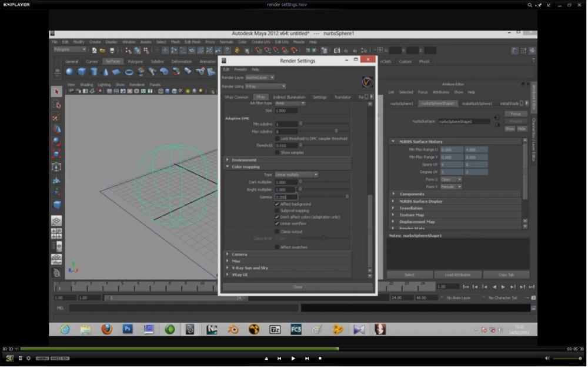Switch to VRay Common tab
The height and width of the screenshot is (368, 588).
pyautogui.click(x=236, y=97)
